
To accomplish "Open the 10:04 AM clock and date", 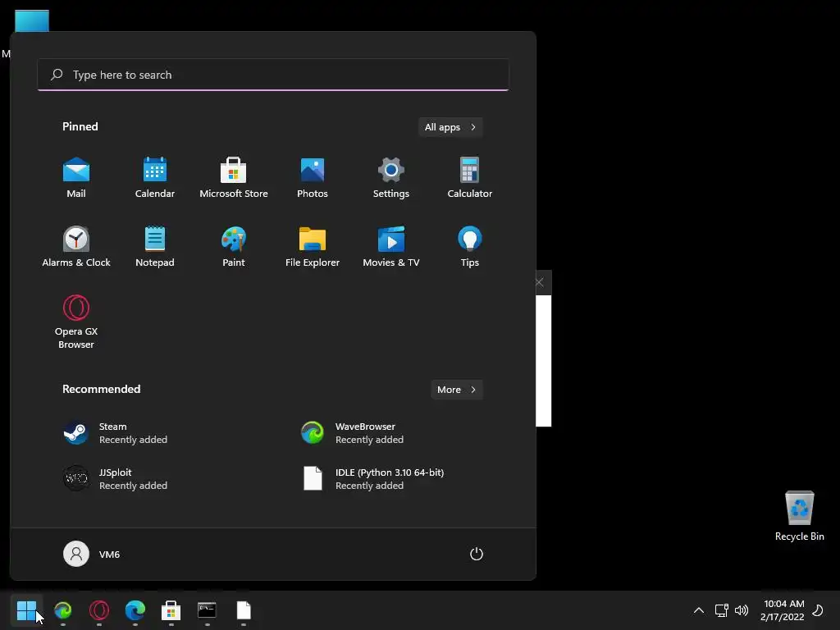I will [782, 610].
